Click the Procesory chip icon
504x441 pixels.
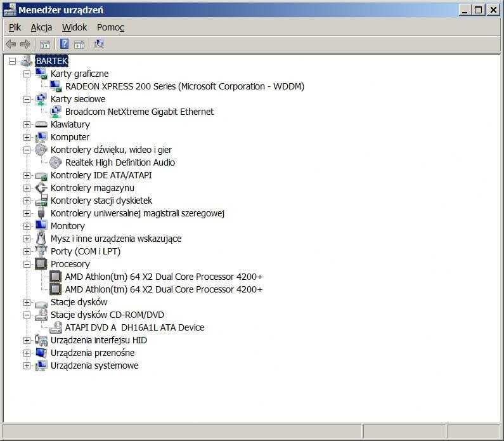point(41,264)
